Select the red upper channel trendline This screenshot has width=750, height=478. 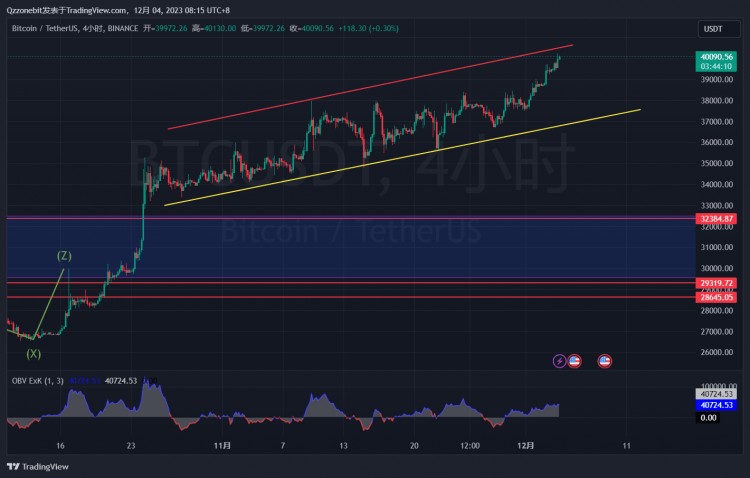[x=370, y=87]
